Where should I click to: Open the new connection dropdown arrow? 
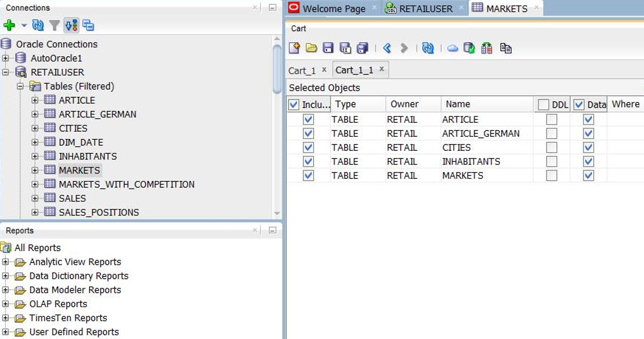(x=24, y=26)
